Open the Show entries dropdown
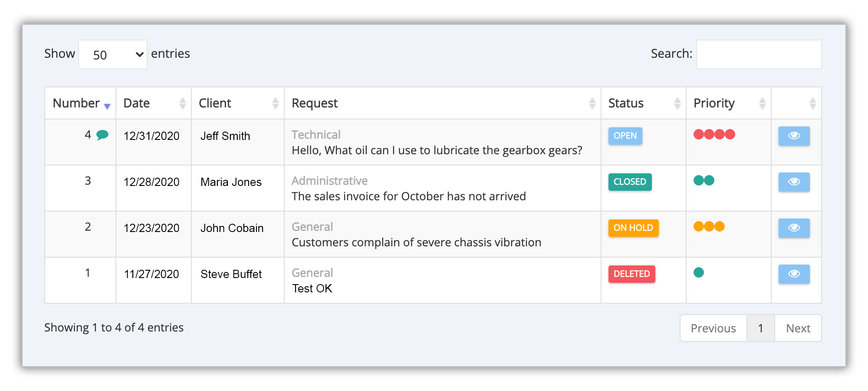The image size is (868, 391). click(x=113, y=54)
